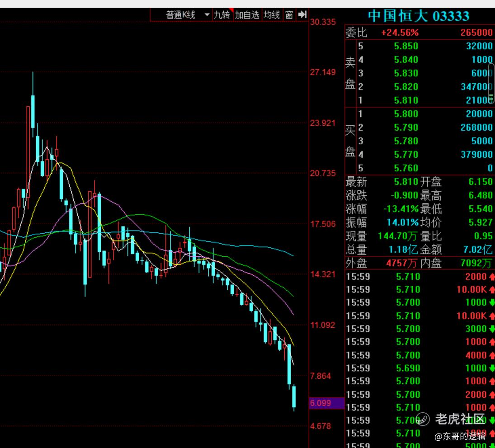
Task: Click 加自选 to add to watchlist
Action: tap(247, 15)
